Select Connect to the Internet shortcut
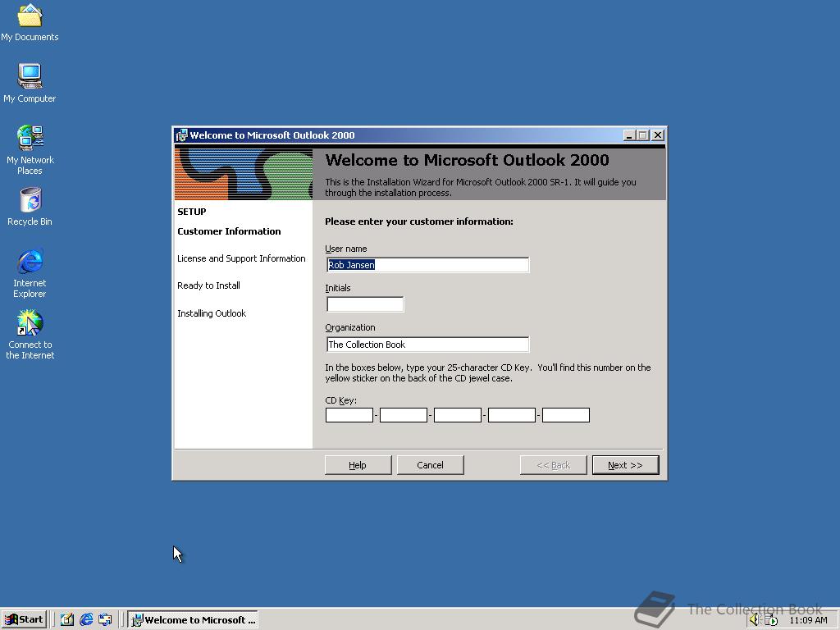Image resolution: width=840 pixels, height=630 pixels. 30,335
